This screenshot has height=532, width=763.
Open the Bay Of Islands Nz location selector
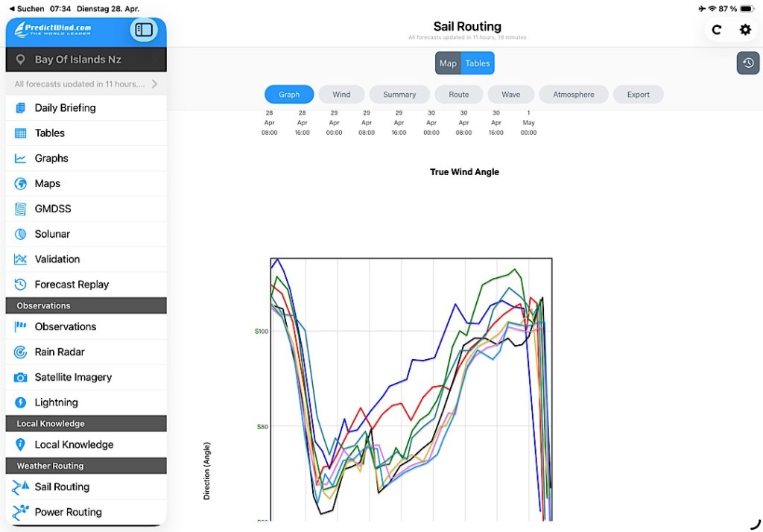[86, 60]
